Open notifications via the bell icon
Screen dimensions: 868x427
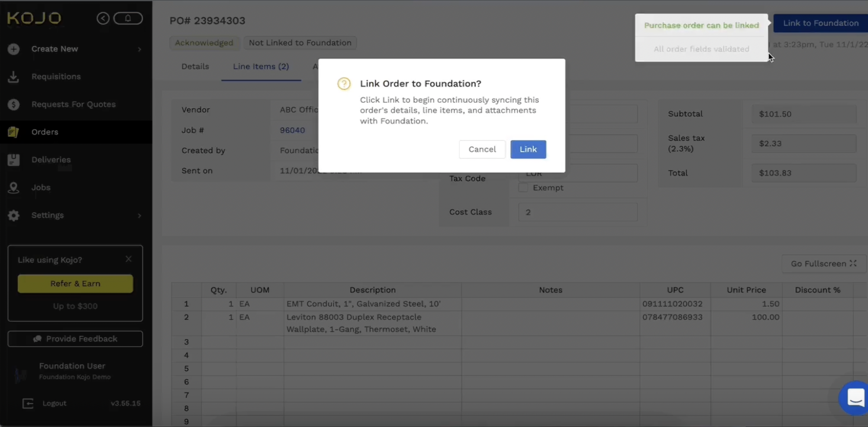[128, 18]
